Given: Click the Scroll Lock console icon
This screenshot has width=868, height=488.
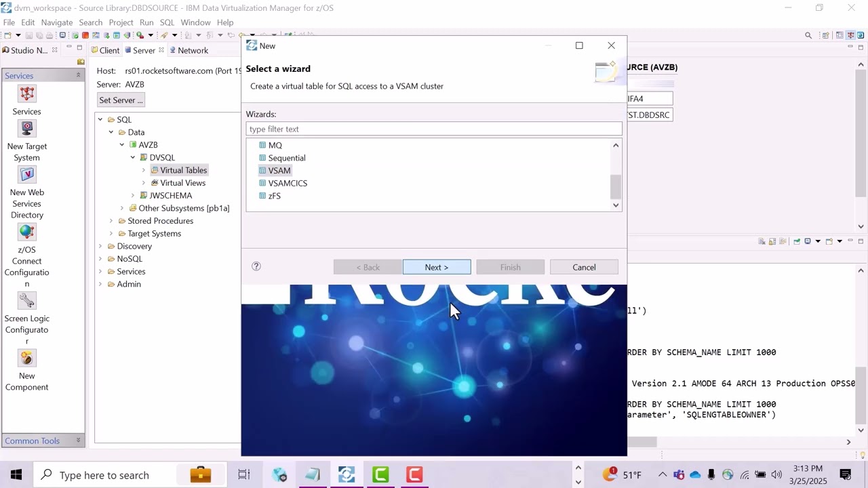Looking at the screenshot, I should tap(772, 241).
